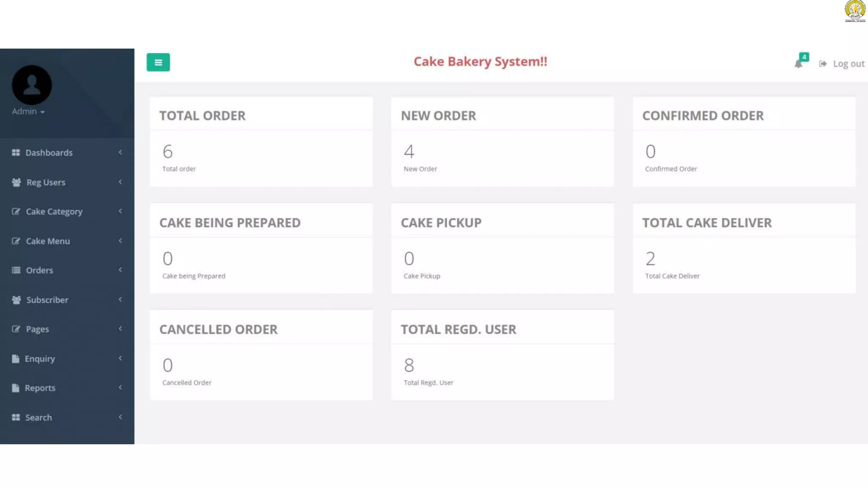
Task: Click the Orders list icon
Action: coord(16,270)
